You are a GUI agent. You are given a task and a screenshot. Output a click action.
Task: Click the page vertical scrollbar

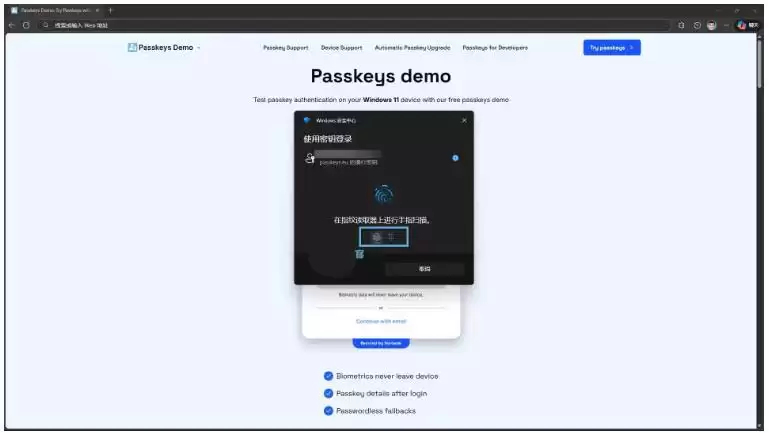(x=760, y=64)
